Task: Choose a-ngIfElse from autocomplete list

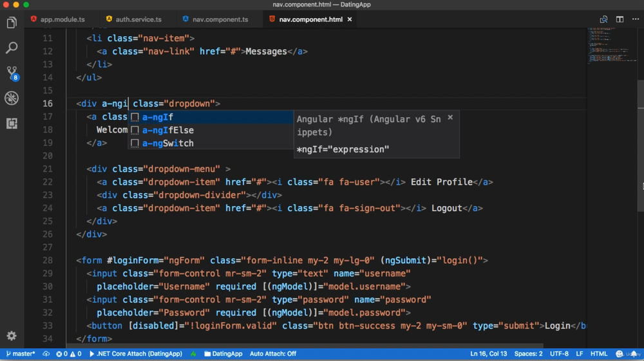Action: pyautogui.click(x=167, y=130)
